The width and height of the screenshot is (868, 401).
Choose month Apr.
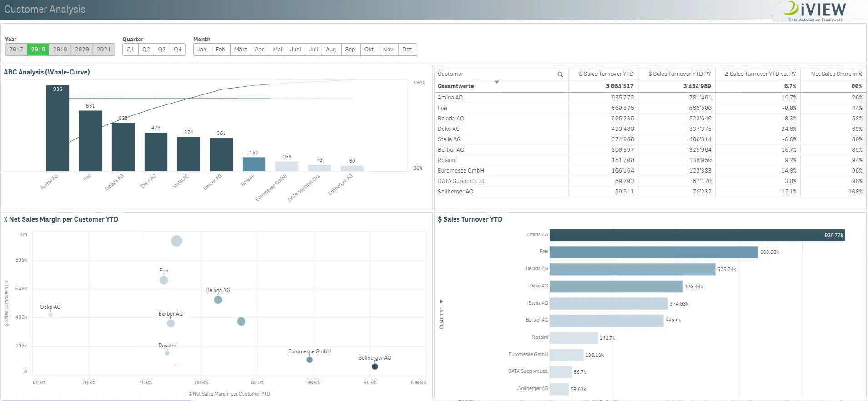(x=260, y=50)
